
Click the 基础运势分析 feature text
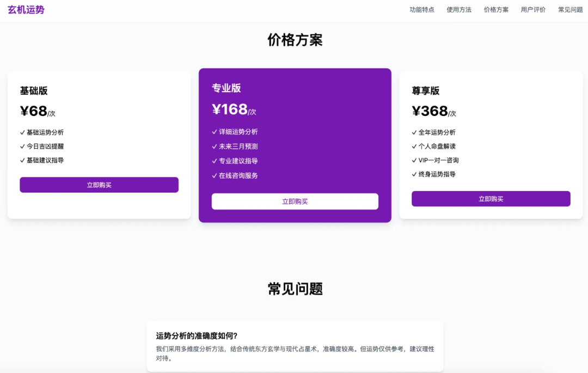[x=45, y=132]
